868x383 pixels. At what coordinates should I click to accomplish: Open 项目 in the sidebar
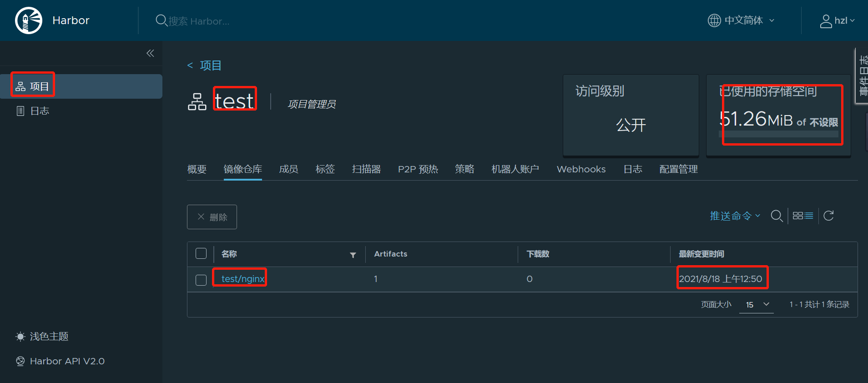pos(81,86)
